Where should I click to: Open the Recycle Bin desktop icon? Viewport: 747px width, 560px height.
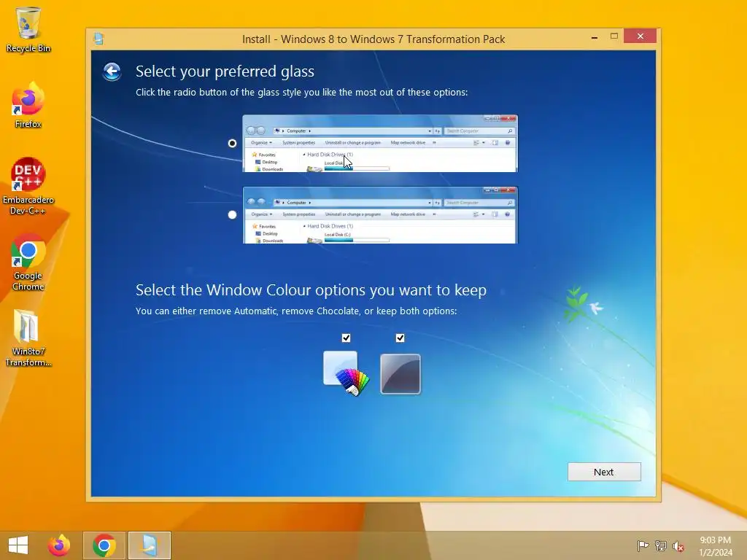click(28, 29)
